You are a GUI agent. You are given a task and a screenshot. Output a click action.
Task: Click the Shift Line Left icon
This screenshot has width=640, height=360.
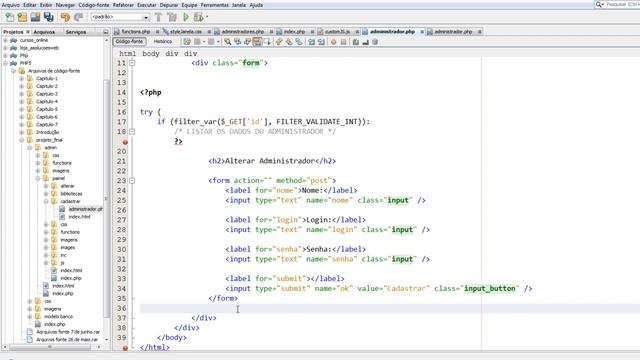click(x=311, y=42)
